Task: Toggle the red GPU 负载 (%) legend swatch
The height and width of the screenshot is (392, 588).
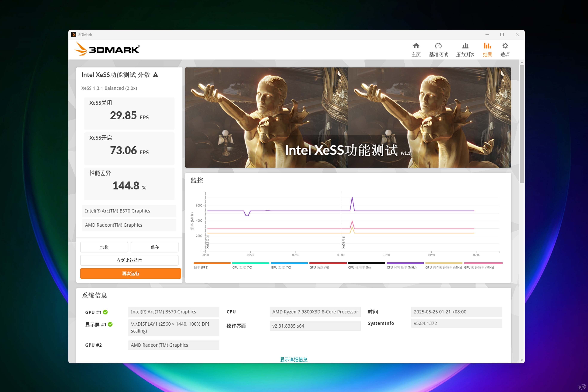Action: click(328, 263)
